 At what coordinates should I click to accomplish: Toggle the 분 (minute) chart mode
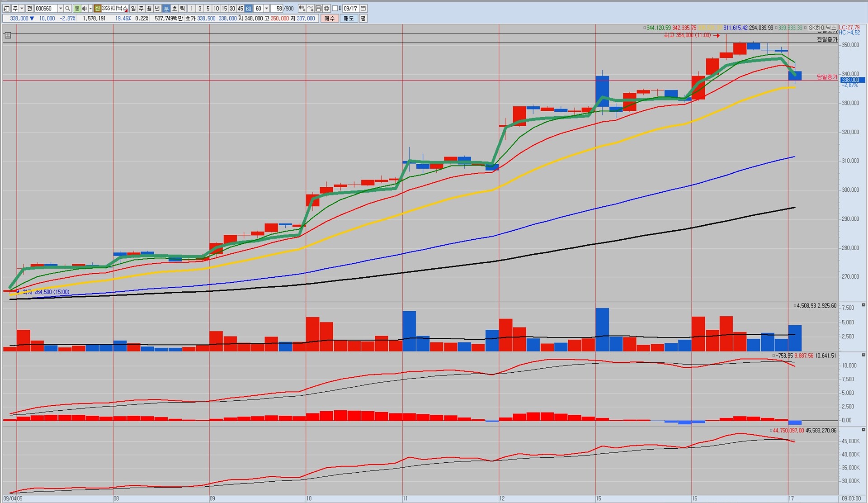tap(166, 9)
